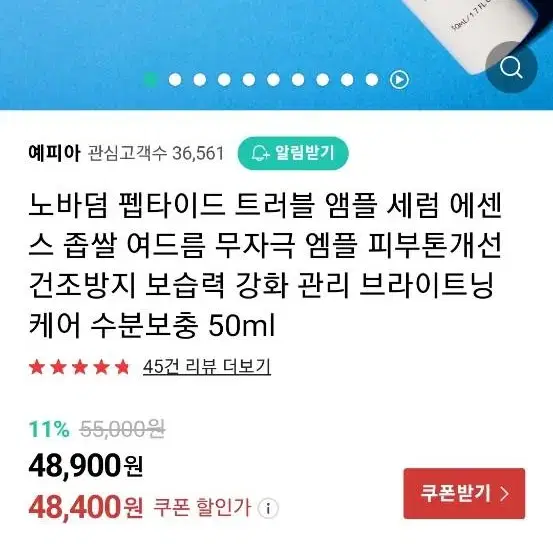The image size is (553, 553).
Task: Tap the 쿠폰받기 coupon button
Action: 464,493
